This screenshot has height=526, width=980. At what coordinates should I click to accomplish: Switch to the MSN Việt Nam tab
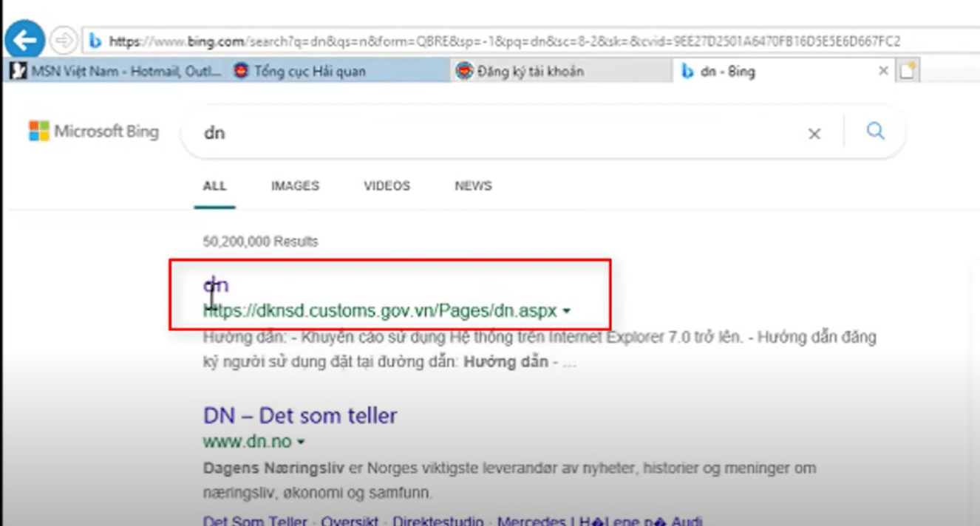pyautogui.click(x=115, y=72)
